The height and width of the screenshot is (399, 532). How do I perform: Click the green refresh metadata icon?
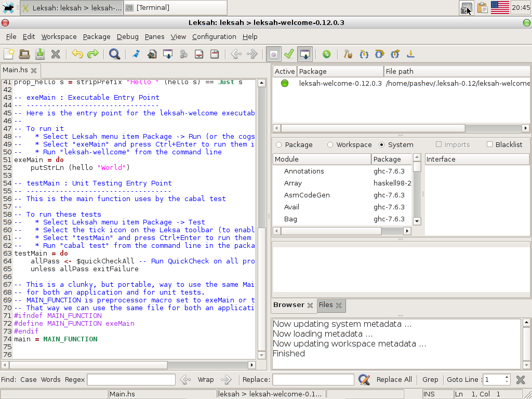tap(326, 54)
